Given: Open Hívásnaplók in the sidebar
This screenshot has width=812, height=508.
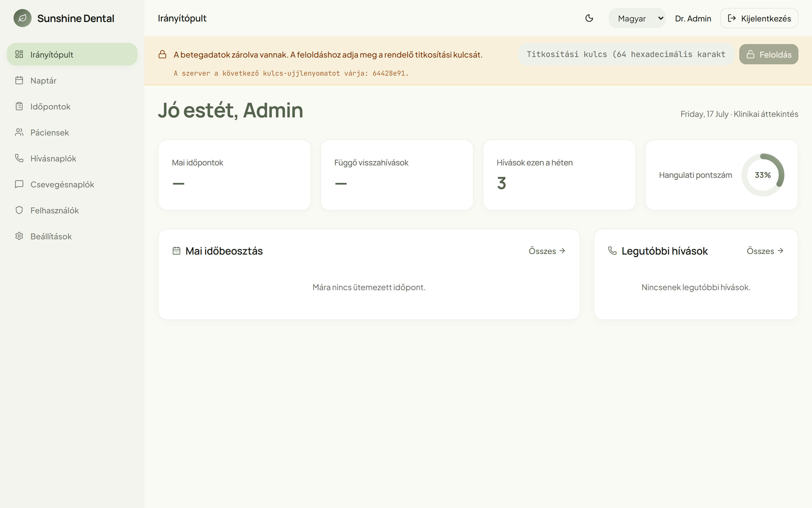Looking at the screenshot, I should (x=72, y=158).
